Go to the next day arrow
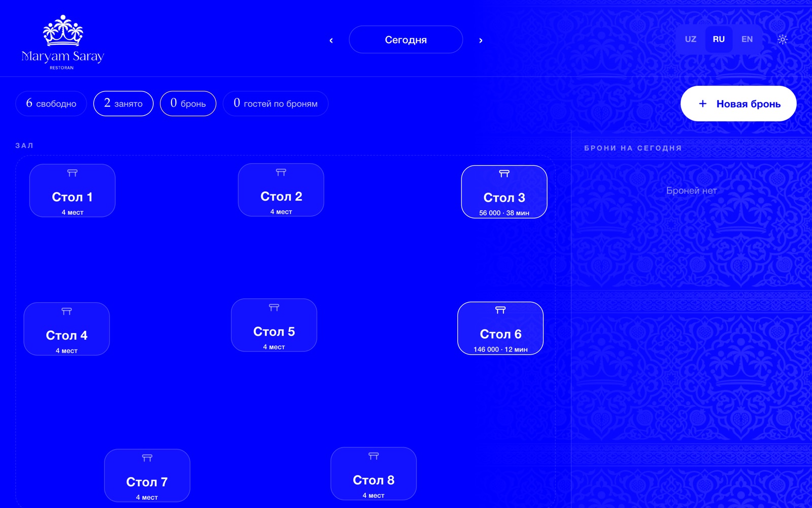This screenshot has height=508, width=812. pos(481,40)
